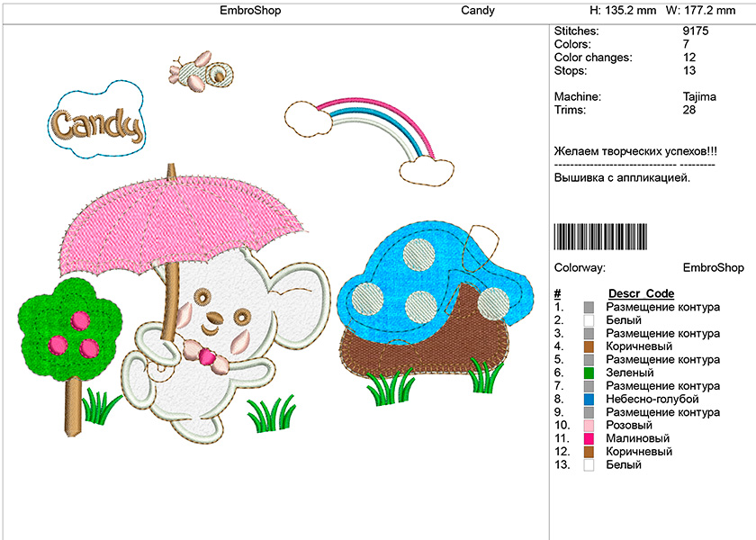Click the white swatch in row 13
This screenshot has height=540, width=756.
coord(589,465)
